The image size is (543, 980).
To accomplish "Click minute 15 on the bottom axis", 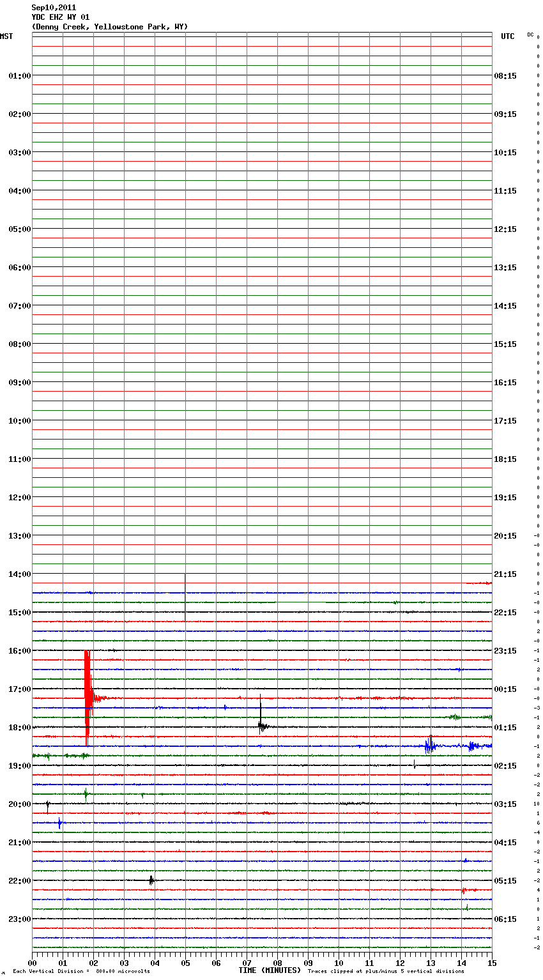I will [492, 963].
